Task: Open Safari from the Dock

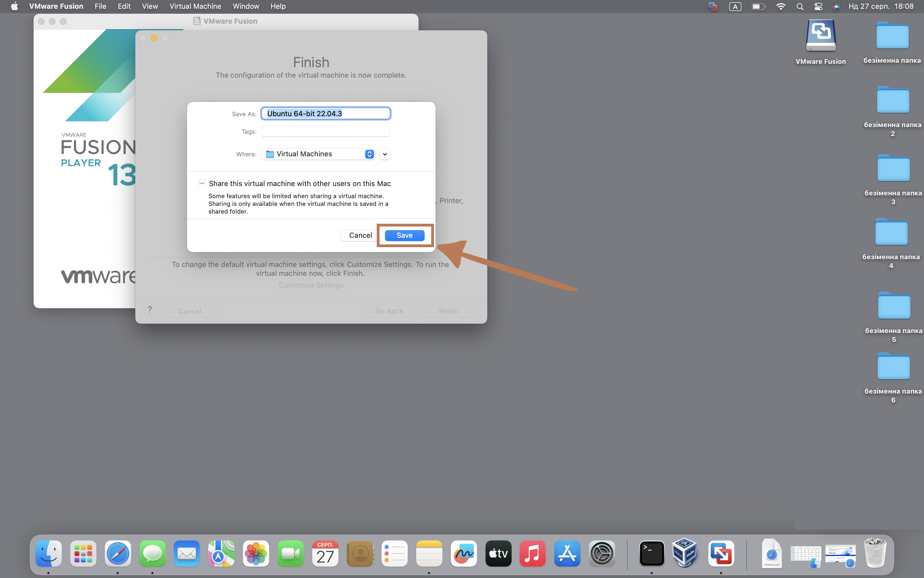Action: (x=118, y=553)
